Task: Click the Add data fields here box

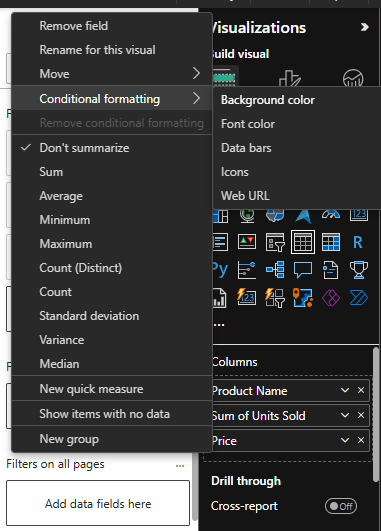Action: pos(98,503)
